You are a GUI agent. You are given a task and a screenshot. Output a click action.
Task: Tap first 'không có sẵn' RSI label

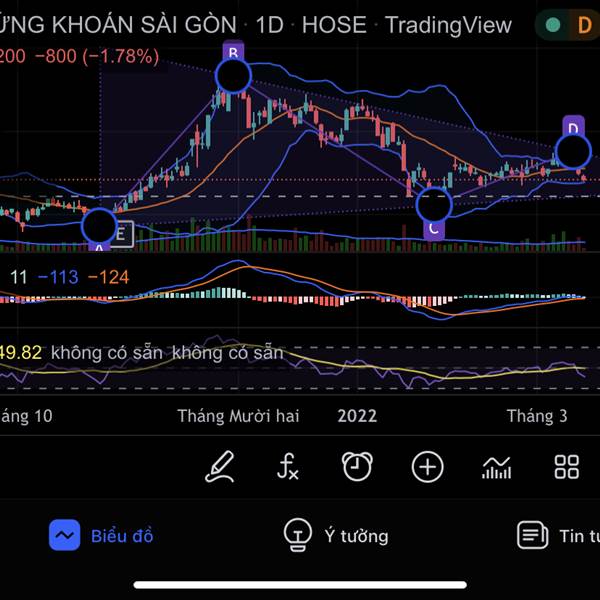(107, 352)
